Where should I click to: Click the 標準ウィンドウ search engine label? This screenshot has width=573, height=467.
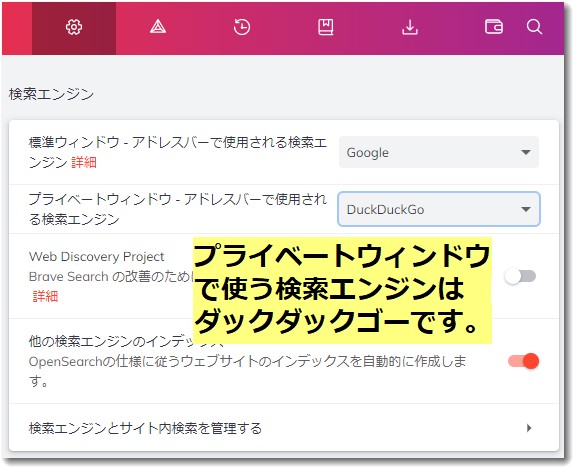click(178, 152)
